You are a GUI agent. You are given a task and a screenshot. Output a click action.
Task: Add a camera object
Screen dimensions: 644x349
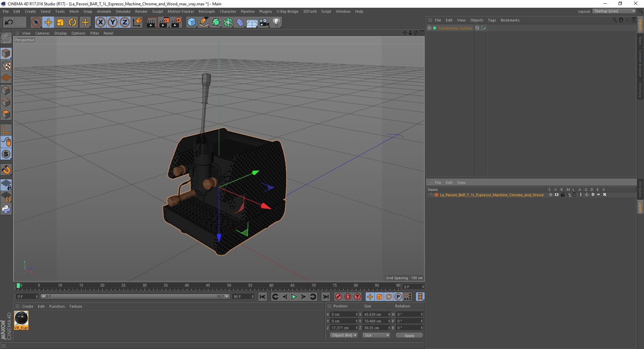click(264, 22)
